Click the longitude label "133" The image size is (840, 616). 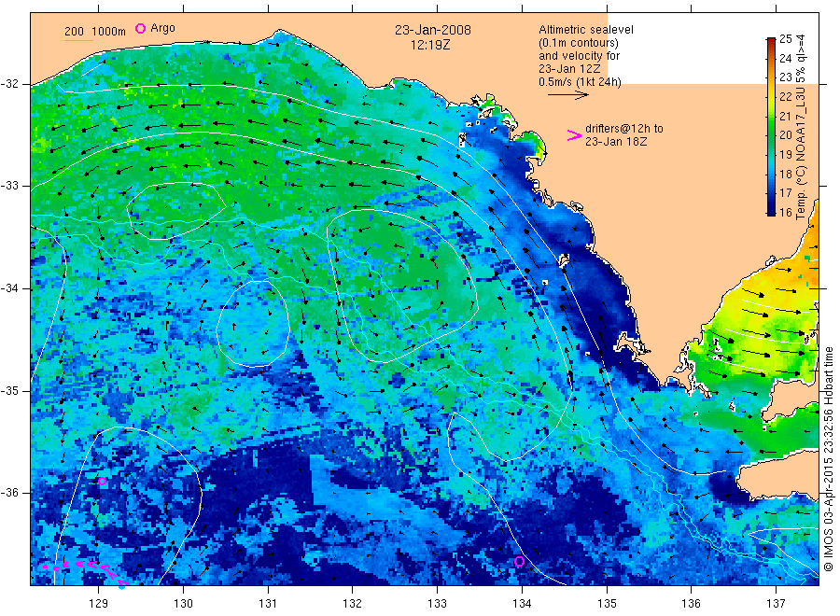(x=437, y=604)
